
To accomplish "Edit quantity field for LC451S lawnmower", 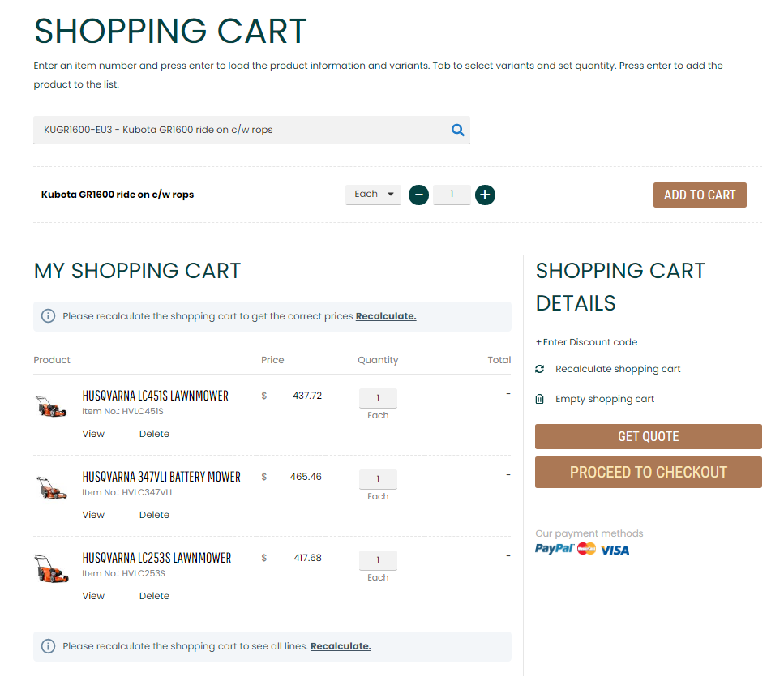I will pyautogui.click(x=378, y=398).
